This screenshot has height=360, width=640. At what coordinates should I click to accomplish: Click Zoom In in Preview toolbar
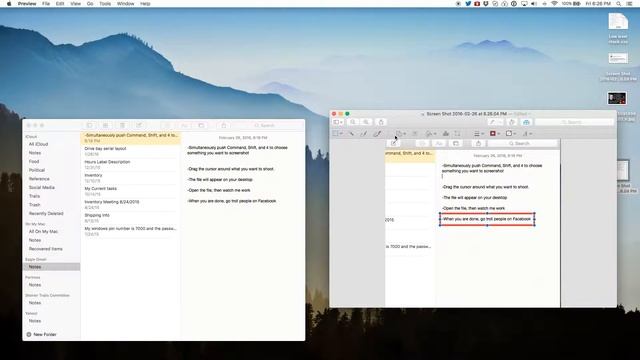click(x=366, y=122)
